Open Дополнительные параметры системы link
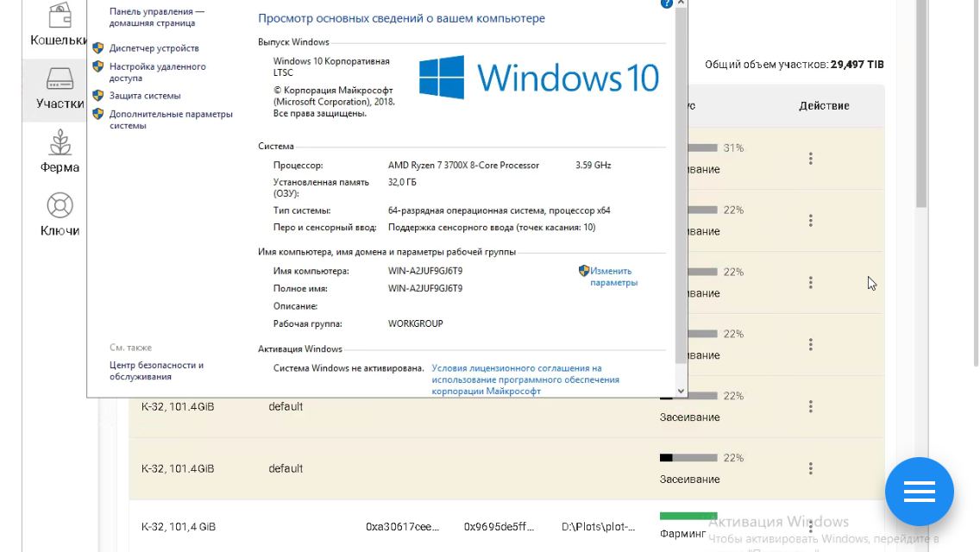980x552 pixels. 171,119
